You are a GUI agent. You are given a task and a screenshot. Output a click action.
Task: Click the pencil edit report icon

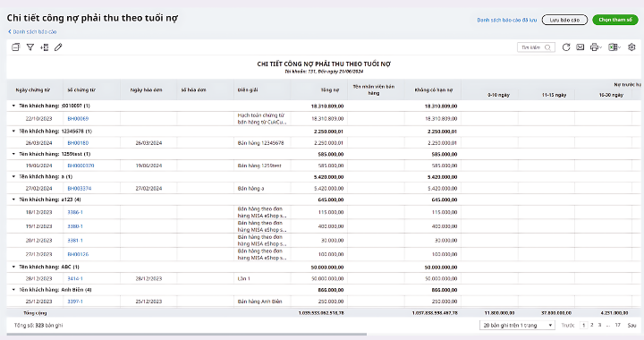click(58, 47)
